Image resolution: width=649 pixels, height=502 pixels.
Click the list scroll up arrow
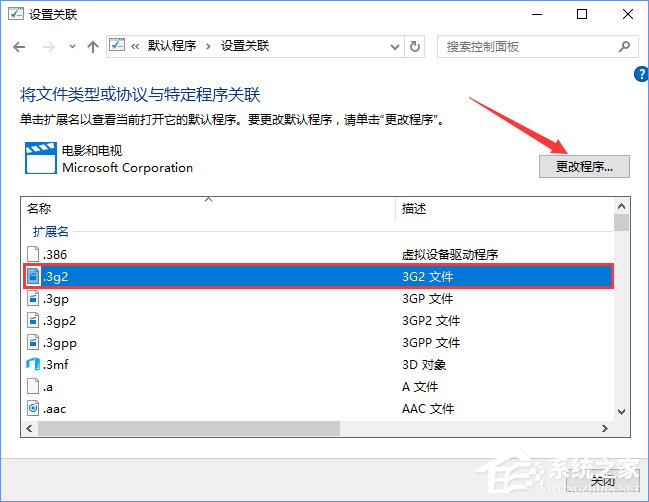[621, 206]
